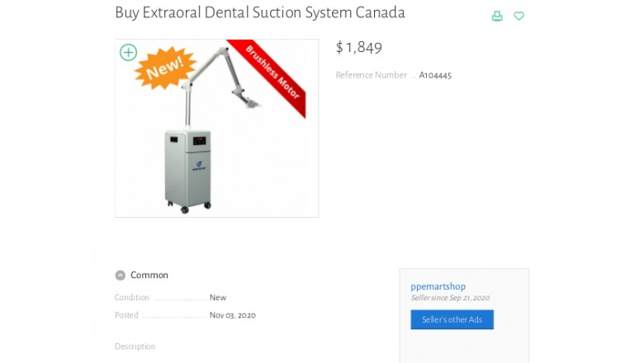This screenshot has height=363, width=644.
Task: Enlarge product photo with green plus icon
Action: pos(128,53)
